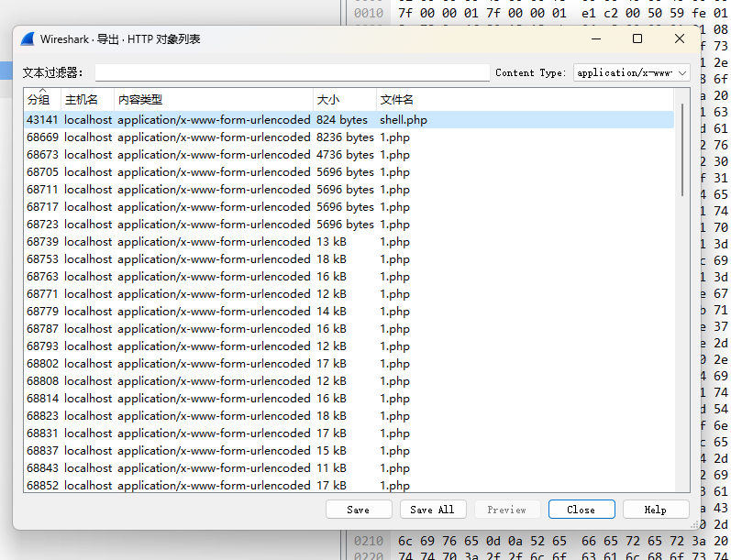Image resolution: width=731 pixels, height=560 pixels.
Task: Click the Save button
Action: coord(359,510)
